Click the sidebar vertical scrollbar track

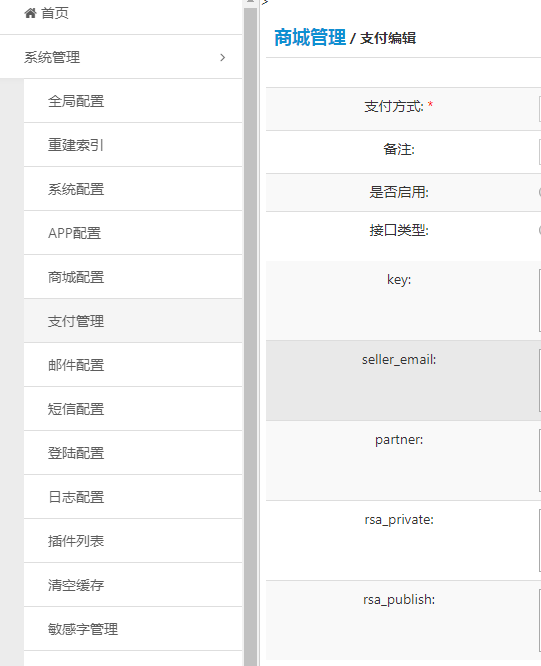coord(251,336)
